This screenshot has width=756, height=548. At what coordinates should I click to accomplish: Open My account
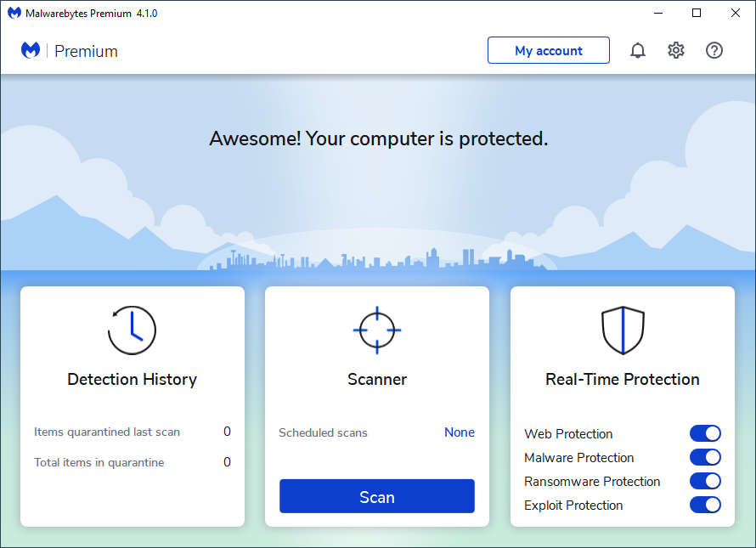click(x=548, y=51)
